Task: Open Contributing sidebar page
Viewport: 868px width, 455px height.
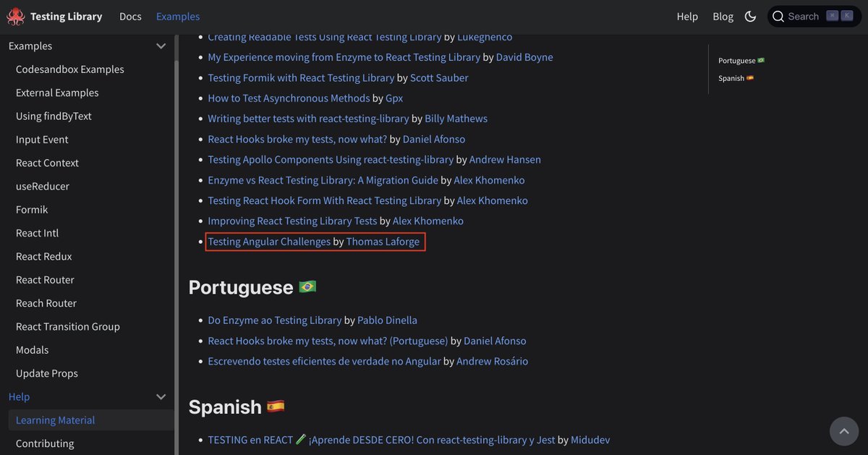Action: tap(45, 443)
